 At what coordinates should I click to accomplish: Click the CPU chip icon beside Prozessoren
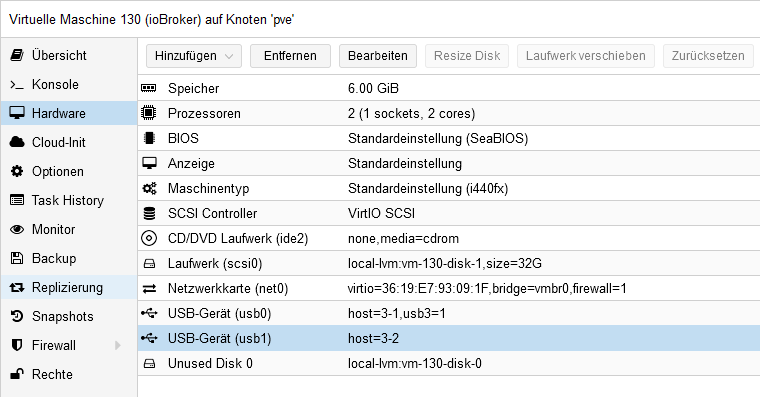pyautogui.click(x=149, y=113)
